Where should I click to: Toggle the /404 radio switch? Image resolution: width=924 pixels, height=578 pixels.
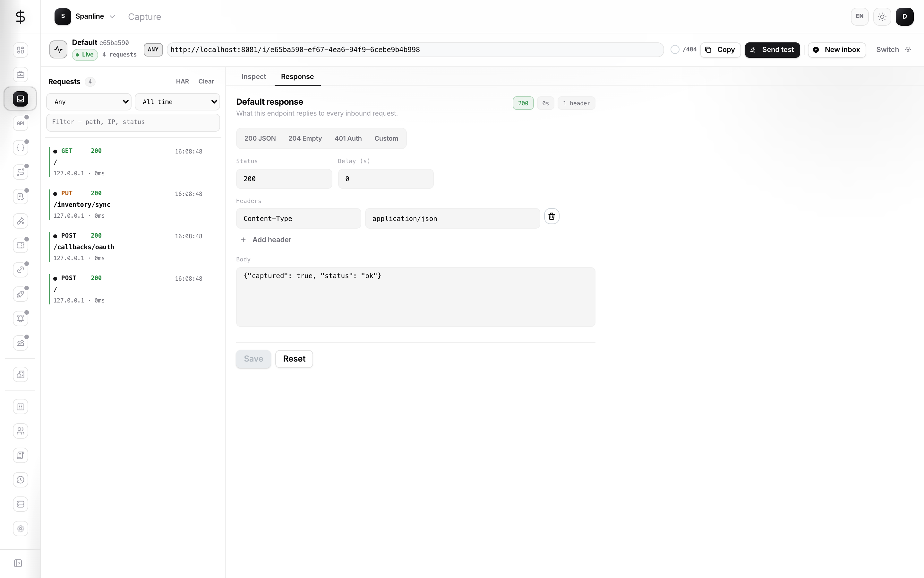[675, 50]
